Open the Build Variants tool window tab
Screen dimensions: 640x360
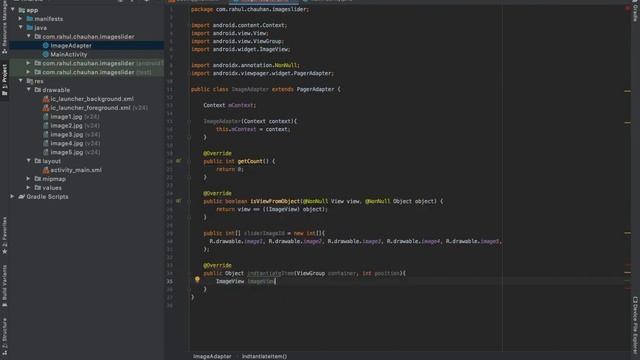coord(4,287)
